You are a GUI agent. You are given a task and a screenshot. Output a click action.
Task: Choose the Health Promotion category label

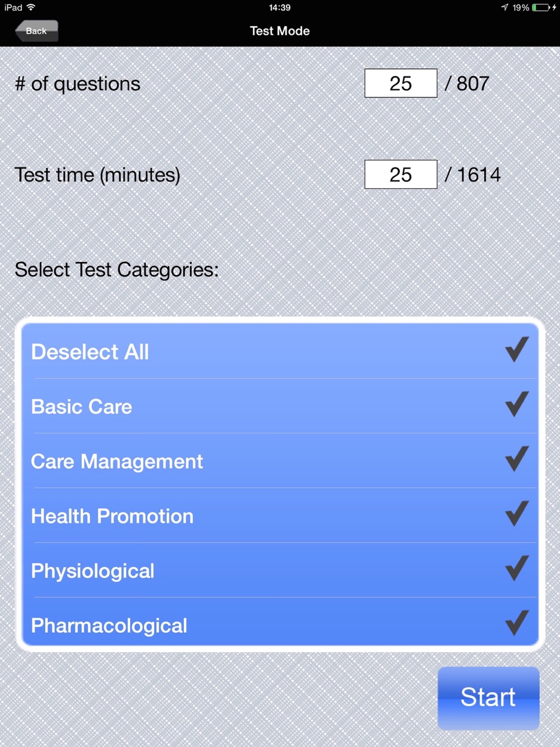112,516
